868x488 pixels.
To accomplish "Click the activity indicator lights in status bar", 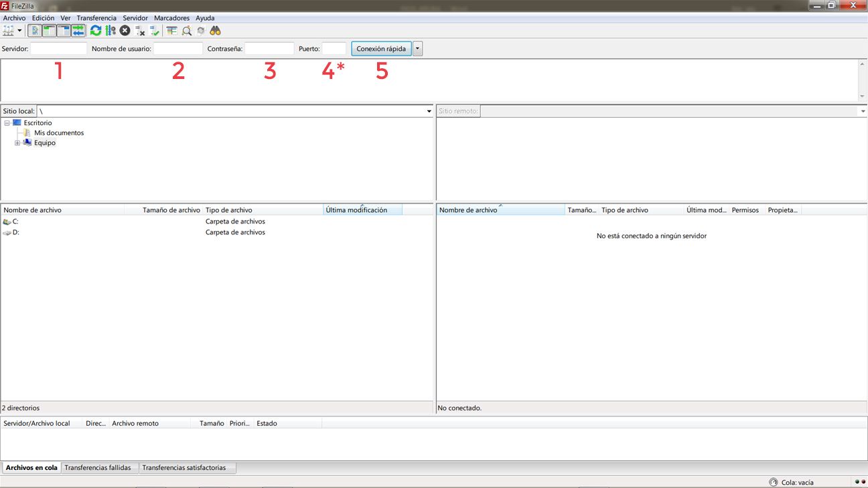I will pos(860,482).
